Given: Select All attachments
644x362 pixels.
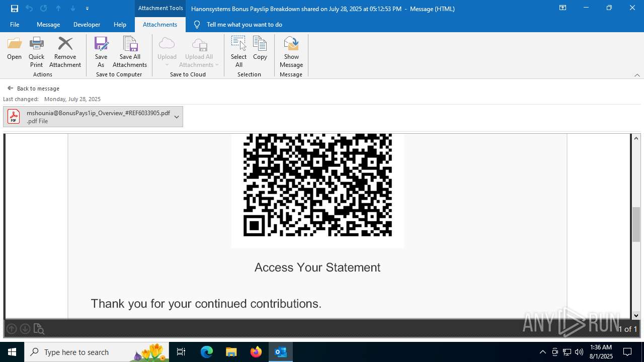Looking at the screenshot, I should click(x=238, y=52).
